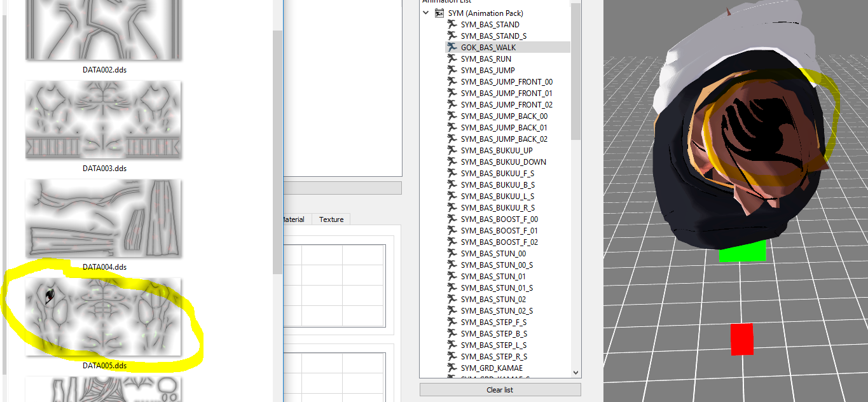Screen dimensions: 868x402
Task: Select the SYM_BAS_STEP_F_S animation
Action: [x=494, y=322]
